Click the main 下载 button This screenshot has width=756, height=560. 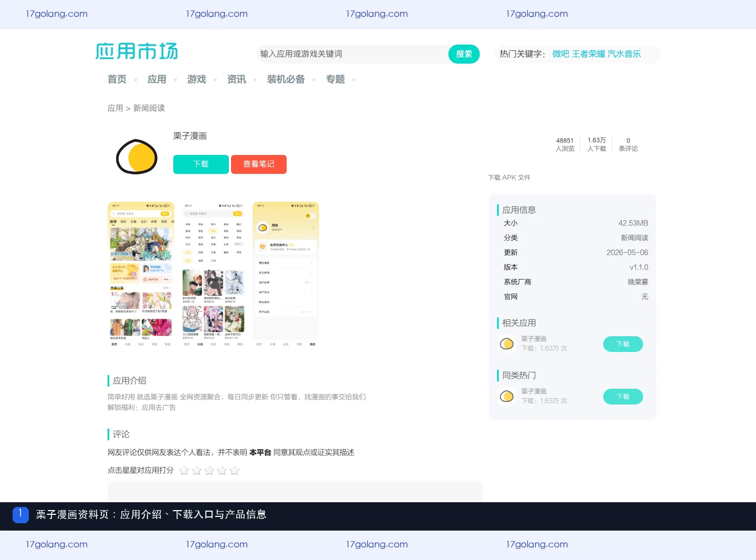click(x=201, y=164)
